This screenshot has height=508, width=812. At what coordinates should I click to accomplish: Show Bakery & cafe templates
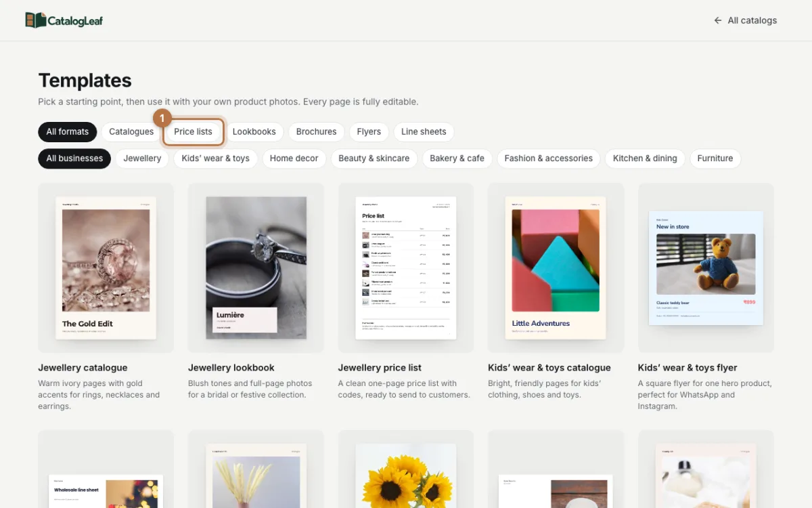click(457, 158)
